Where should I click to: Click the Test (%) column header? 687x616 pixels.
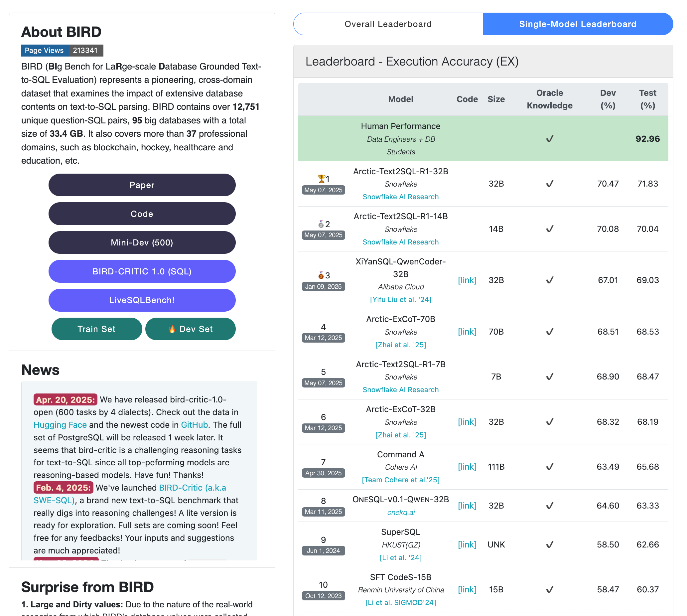point(647,99)
